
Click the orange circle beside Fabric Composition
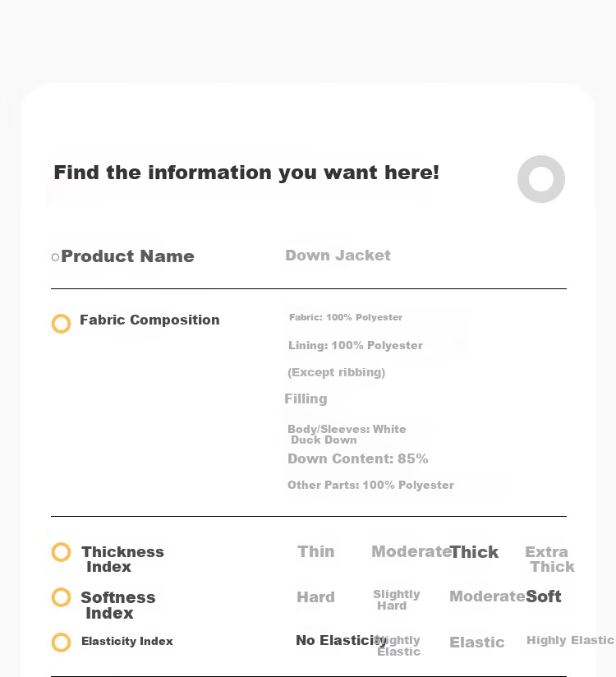[61, 324]
